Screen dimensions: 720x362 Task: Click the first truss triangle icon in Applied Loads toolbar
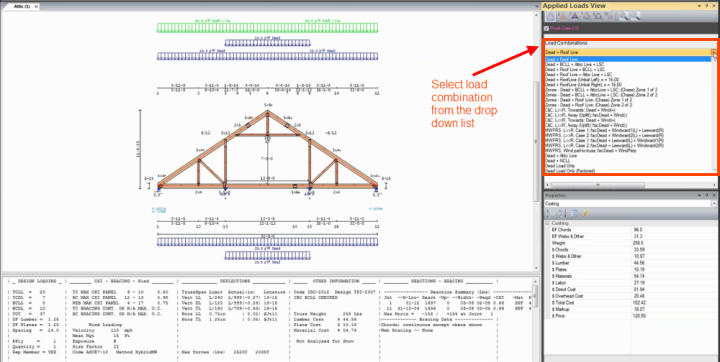coord(550,17)
